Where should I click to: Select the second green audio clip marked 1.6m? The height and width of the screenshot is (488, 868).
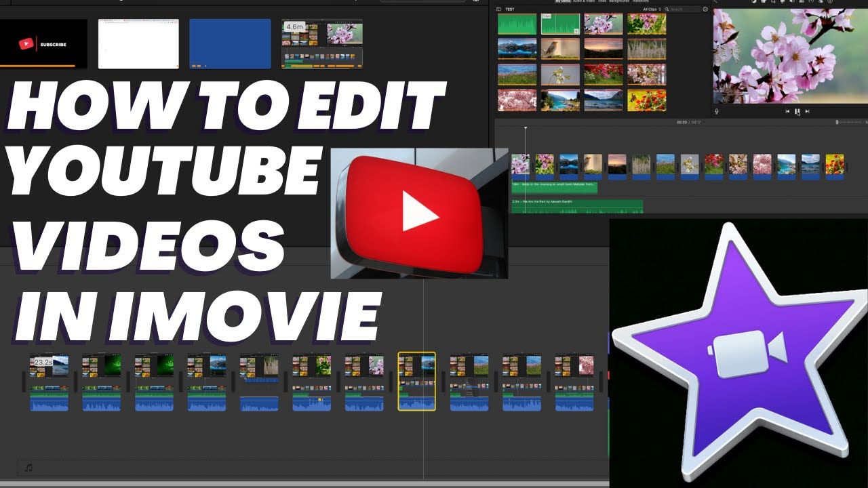coord(560,24)
